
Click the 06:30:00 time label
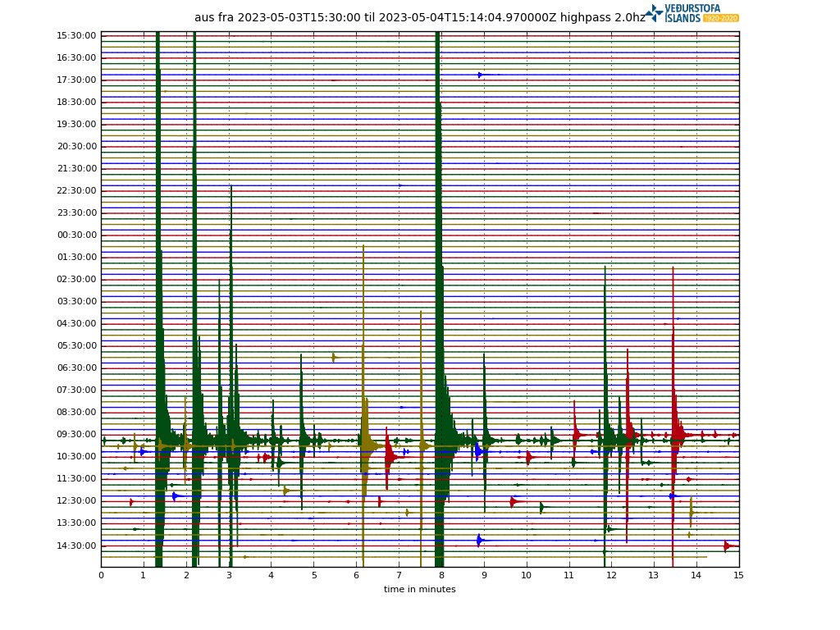(x=76, y=367)
